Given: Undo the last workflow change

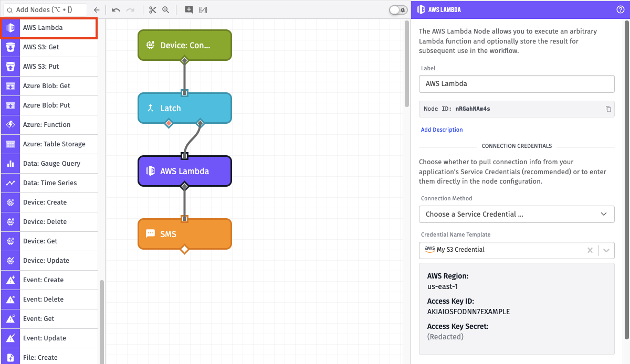Looking at the screenshot, I should (116, 9).
